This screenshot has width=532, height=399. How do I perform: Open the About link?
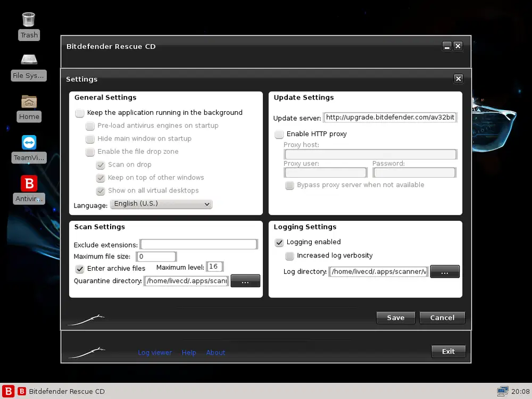216,353
